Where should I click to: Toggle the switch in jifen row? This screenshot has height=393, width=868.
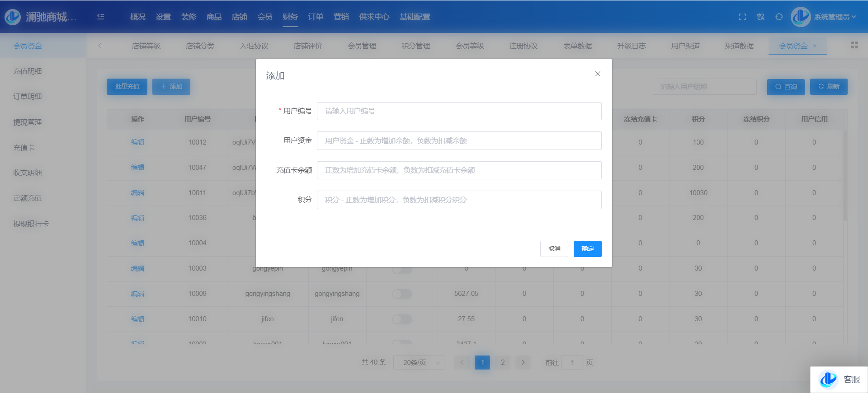[x=402, y=319]
